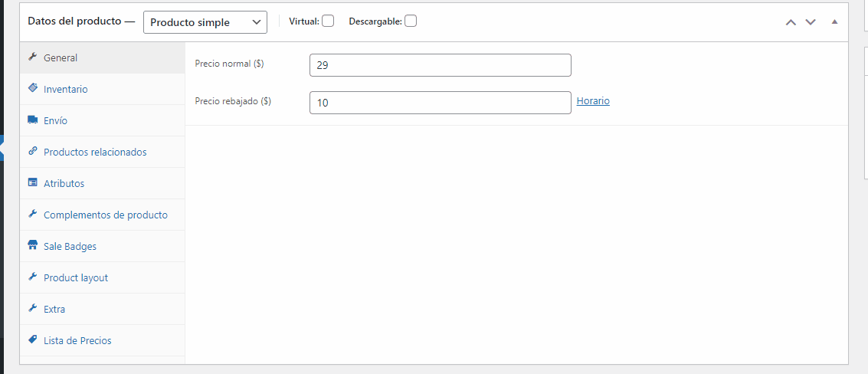The width and height of the screenshot is (868, 374).
Task: Click the Envío truck icon
Action: point(32,120)
